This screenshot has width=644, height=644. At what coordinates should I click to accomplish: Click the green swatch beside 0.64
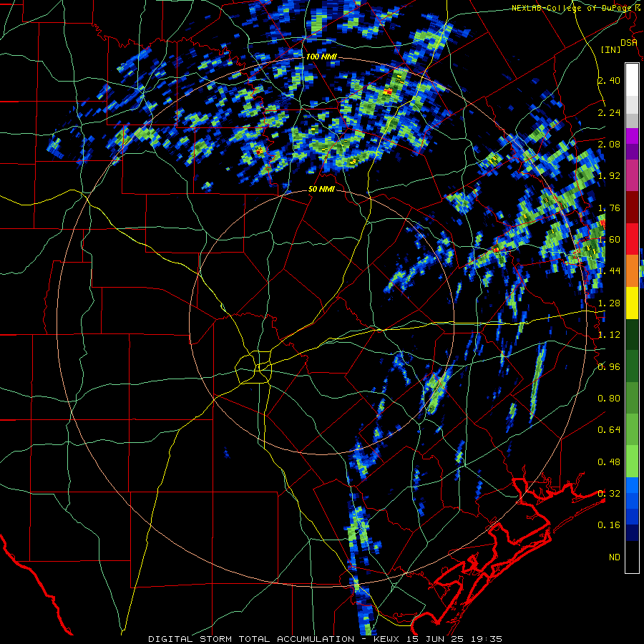point(632,429)
